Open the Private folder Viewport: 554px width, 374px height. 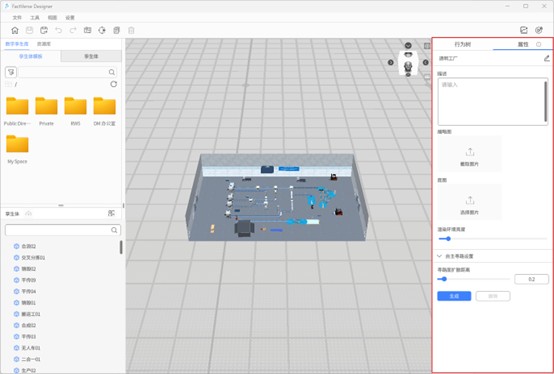(46, 111)
